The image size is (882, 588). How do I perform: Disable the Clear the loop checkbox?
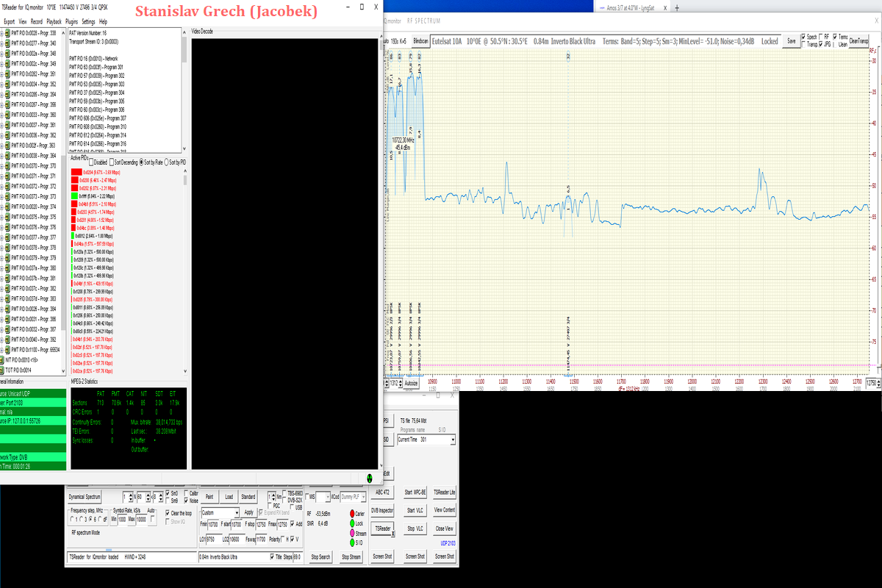168,513
